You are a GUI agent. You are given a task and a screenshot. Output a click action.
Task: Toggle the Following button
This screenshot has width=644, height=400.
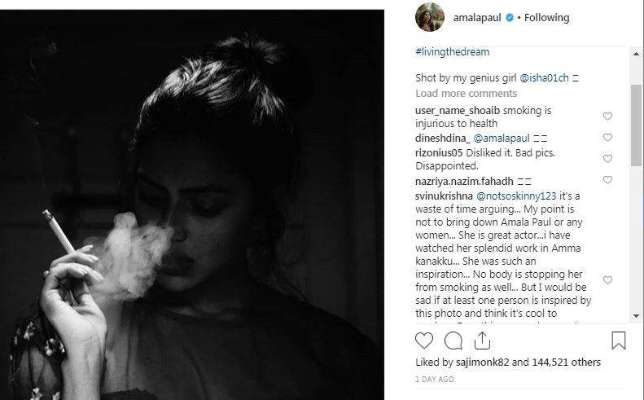[547, 18]
